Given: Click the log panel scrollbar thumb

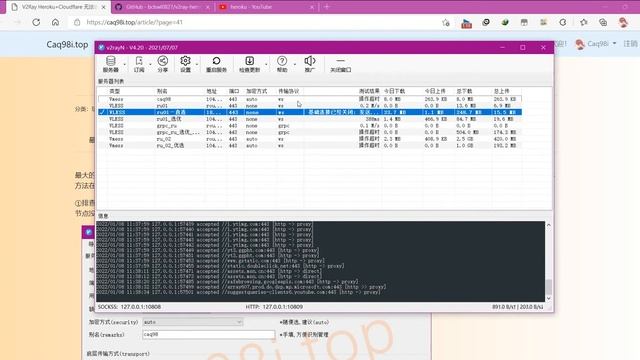Looking at the screenshot, I should click(x=549, y=287).
